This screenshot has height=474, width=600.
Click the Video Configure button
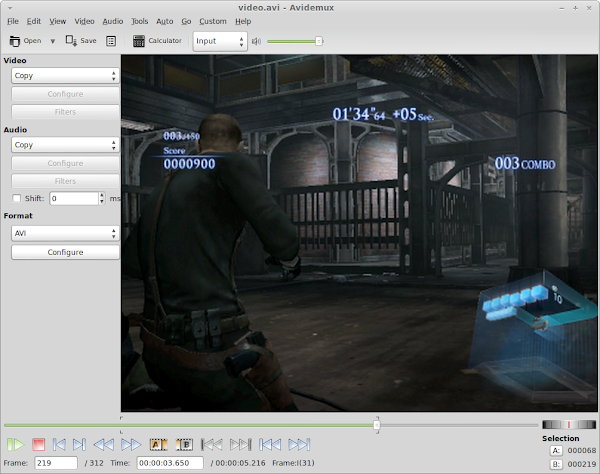pos(65,94)
